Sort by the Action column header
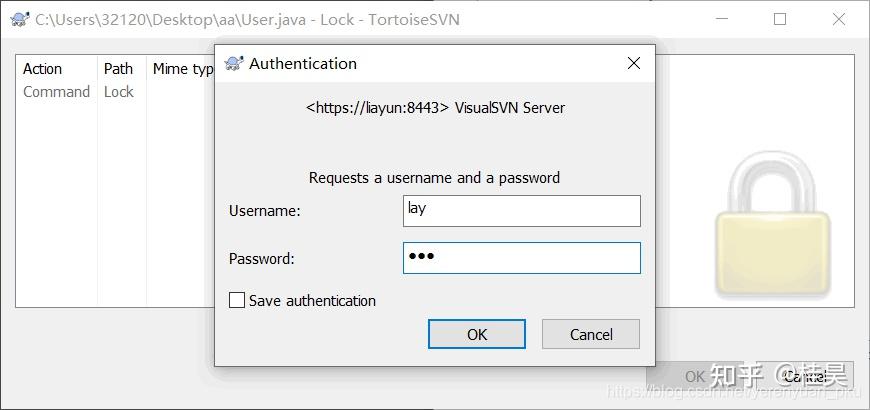This screenshot has width=870, height=410. coord(43,69)
